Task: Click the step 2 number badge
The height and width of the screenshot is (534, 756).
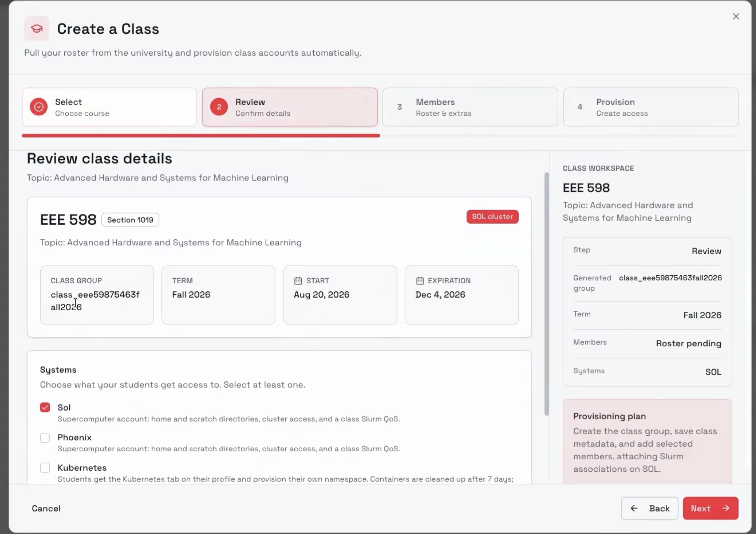Action: coord(219,107)
